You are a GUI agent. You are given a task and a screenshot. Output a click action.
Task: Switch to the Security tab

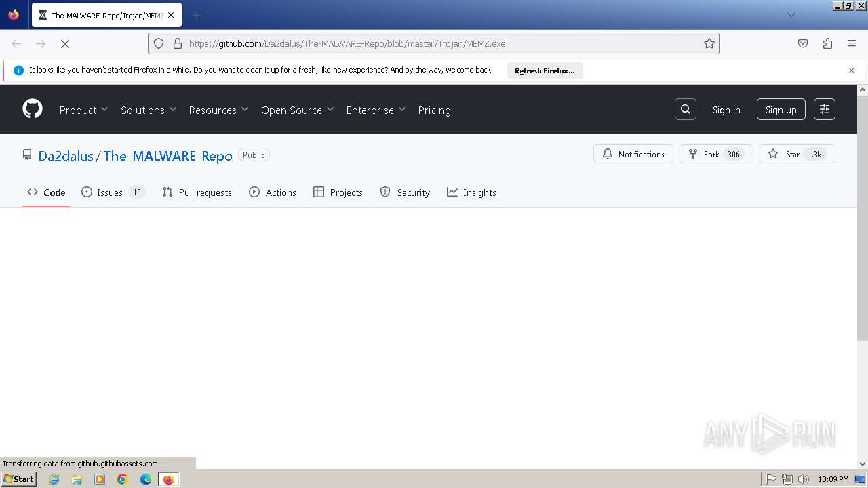(x=405, y=192)
